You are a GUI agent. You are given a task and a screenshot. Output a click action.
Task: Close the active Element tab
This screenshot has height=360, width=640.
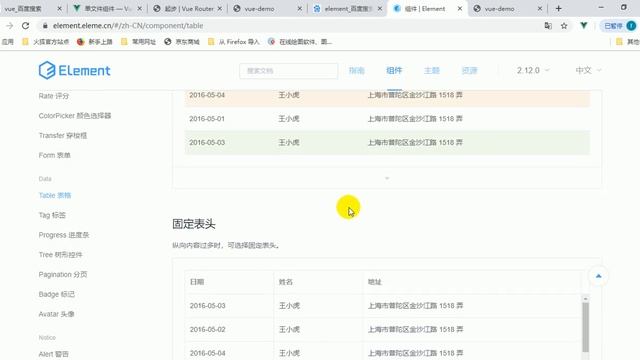click(460, 9)
